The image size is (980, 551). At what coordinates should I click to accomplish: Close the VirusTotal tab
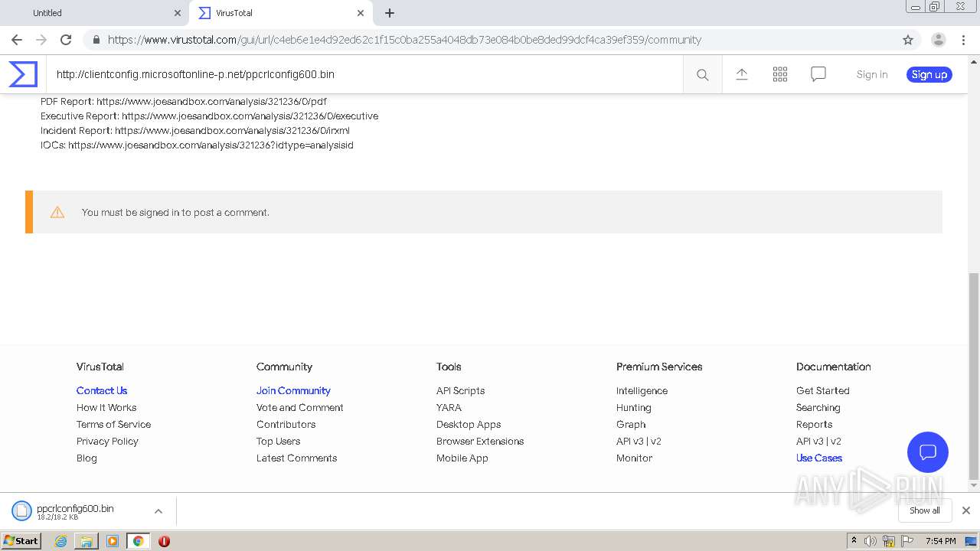coord(361,13)
